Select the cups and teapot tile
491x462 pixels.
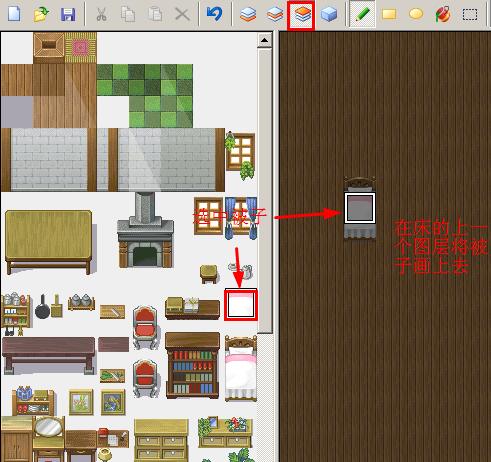pyautogui.click(x=240, y=270)
